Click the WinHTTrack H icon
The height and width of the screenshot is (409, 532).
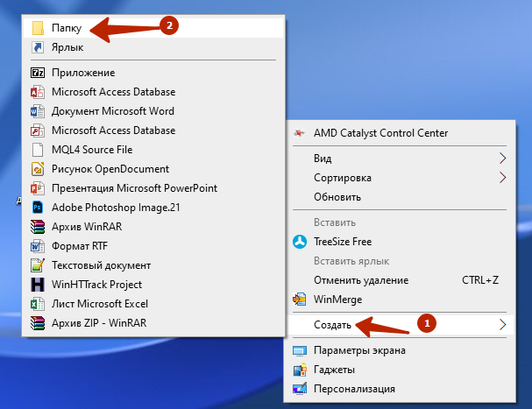[x=38, y=285]
